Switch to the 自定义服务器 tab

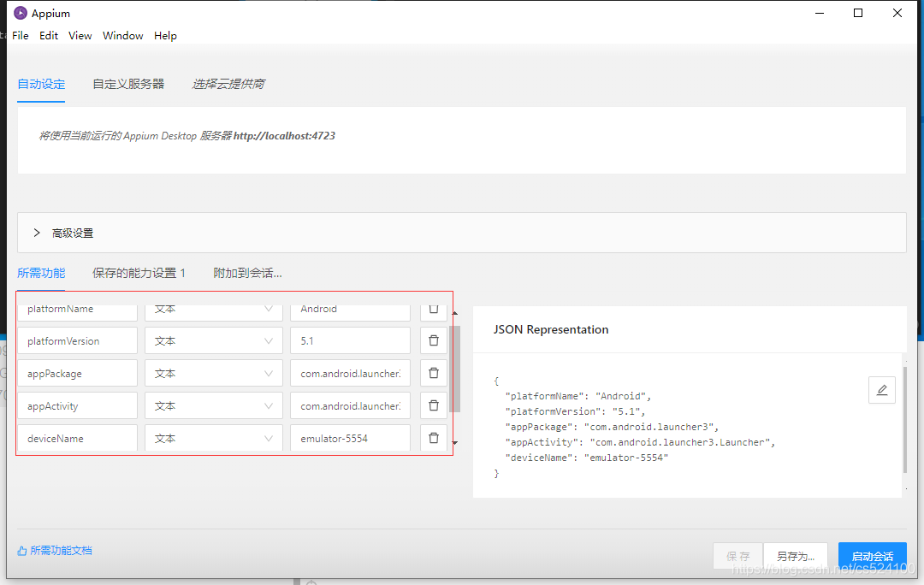128,85
